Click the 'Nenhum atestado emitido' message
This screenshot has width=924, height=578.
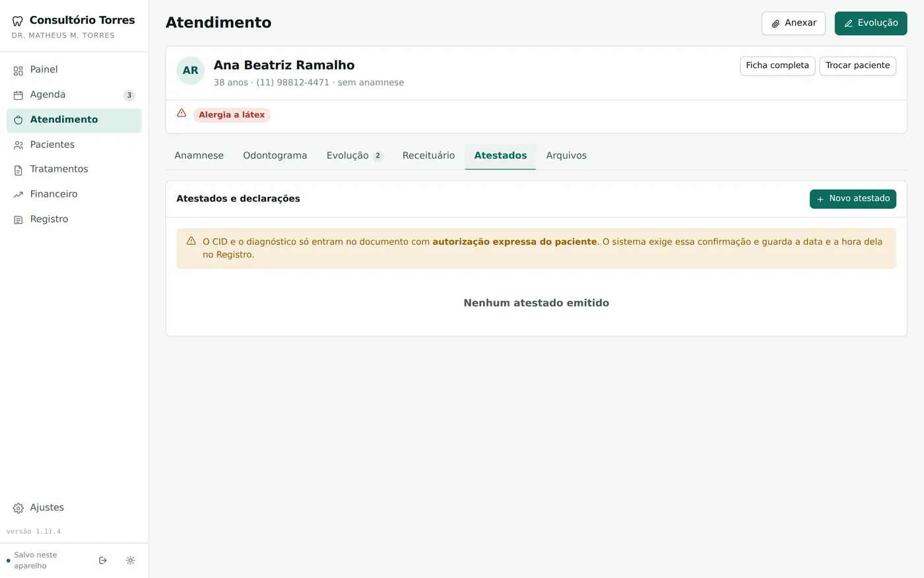click(536, 303)
